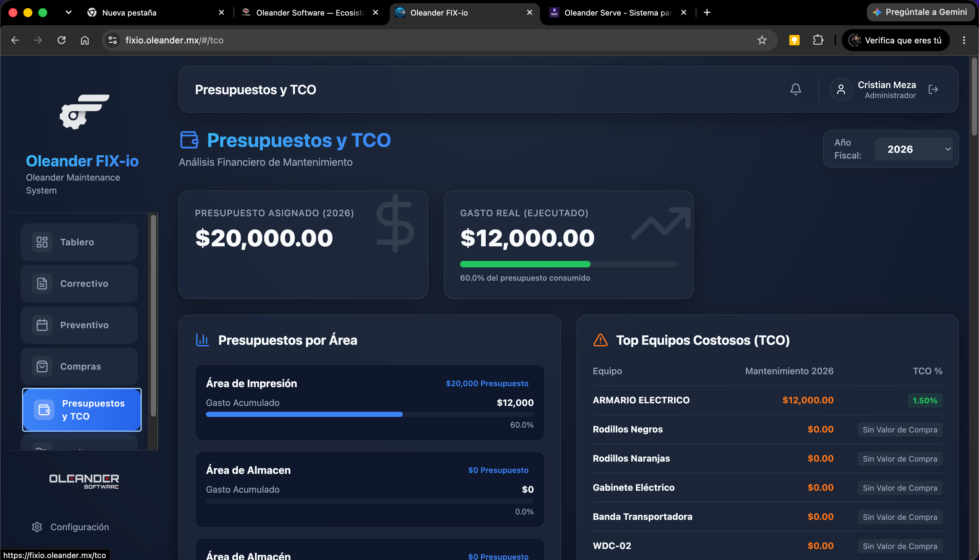Click the Oleander FIX-io gear logo
The width and height of the screenshot is (979, 560).
[x=84, y=112]
